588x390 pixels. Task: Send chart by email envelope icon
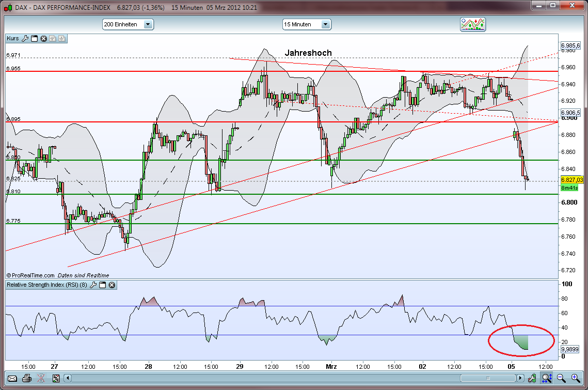coord(12,378)
